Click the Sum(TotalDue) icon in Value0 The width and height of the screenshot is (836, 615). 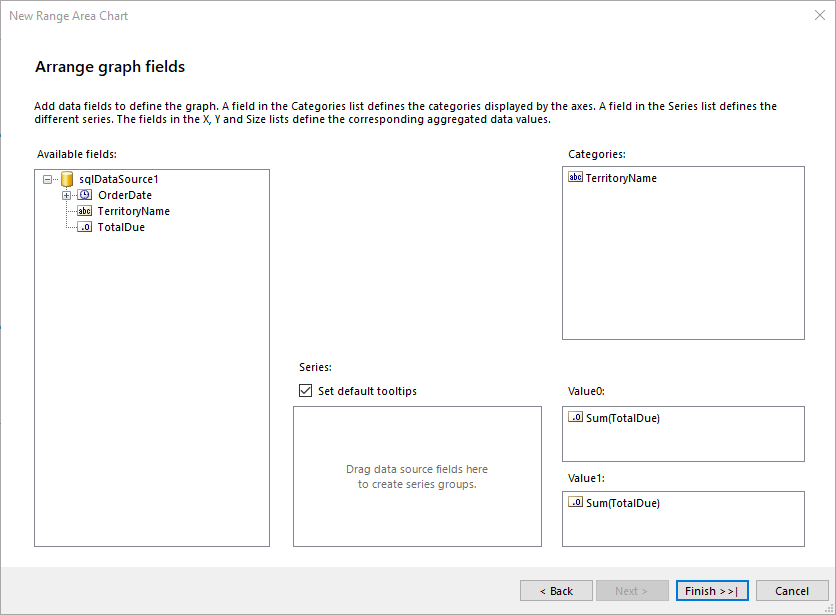(x=576, y=418)
